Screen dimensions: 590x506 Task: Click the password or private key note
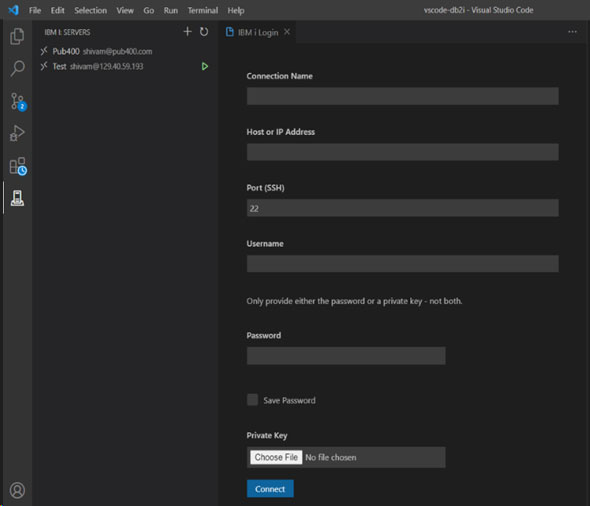click(354, 301)
